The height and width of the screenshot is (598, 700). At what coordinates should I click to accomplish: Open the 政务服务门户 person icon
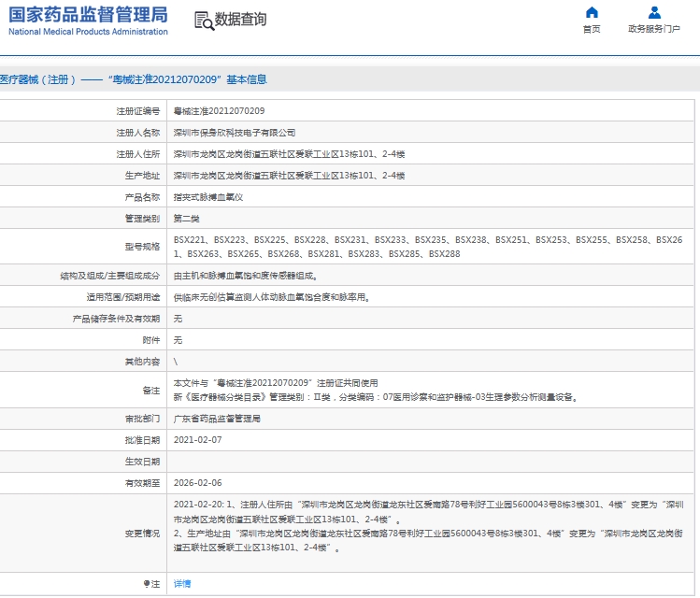point(654,13)
